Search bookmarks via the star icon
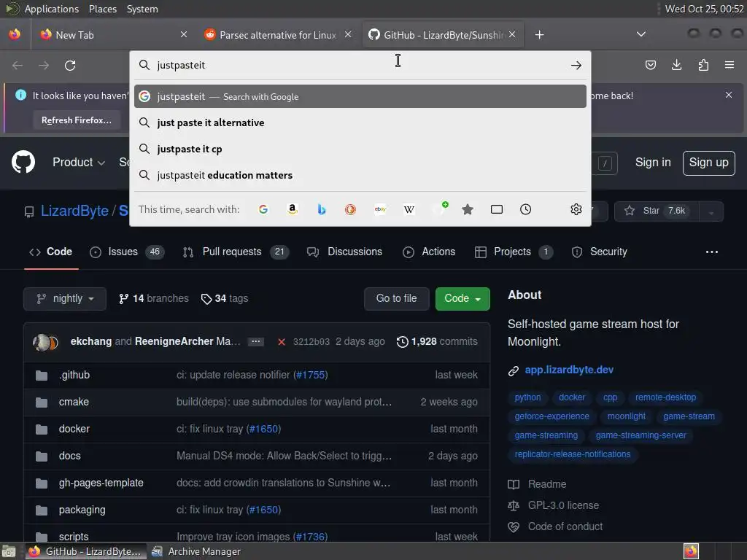 468,209
